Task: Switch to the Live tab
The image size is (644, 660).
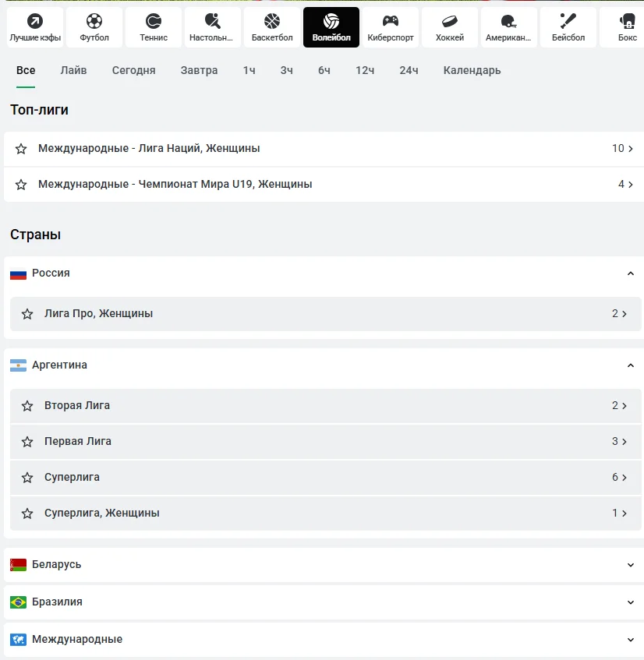Action: [73, 70]
